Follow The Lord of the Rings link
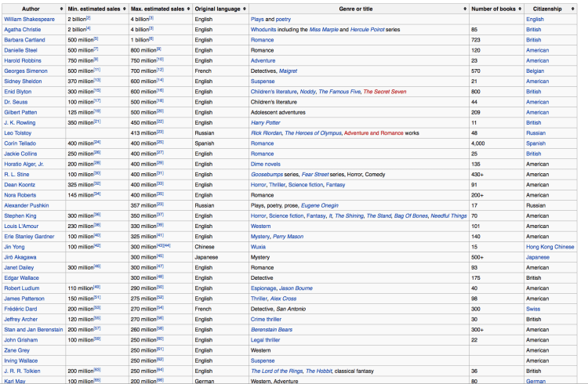 pos(277,371)
